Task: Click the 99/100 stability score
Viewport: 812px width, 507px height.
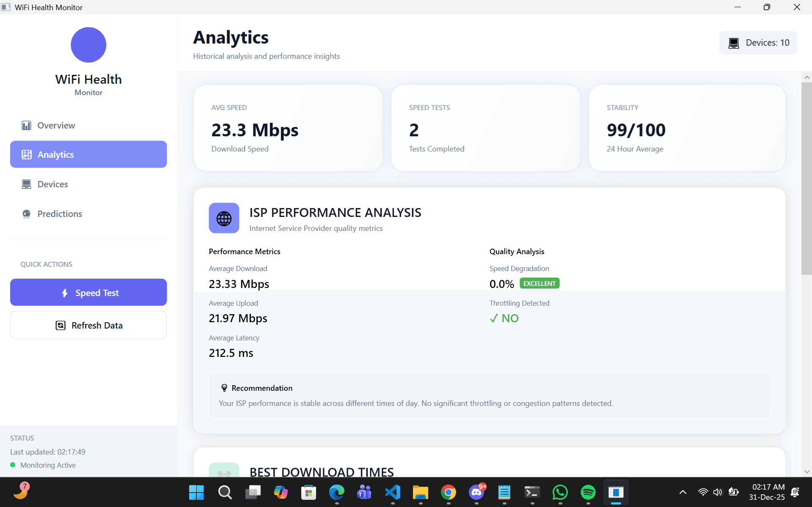Action: [x=636, y=130]
